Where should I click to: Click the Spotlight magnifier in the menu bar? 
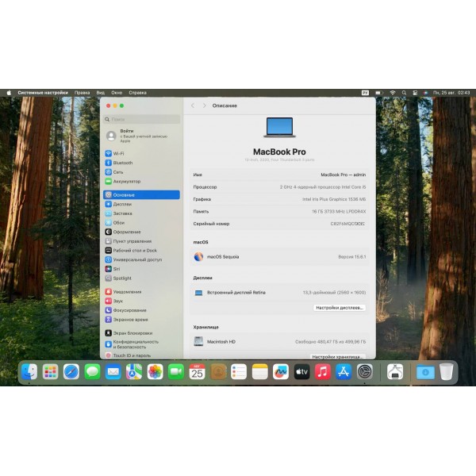tap(404, 93)
